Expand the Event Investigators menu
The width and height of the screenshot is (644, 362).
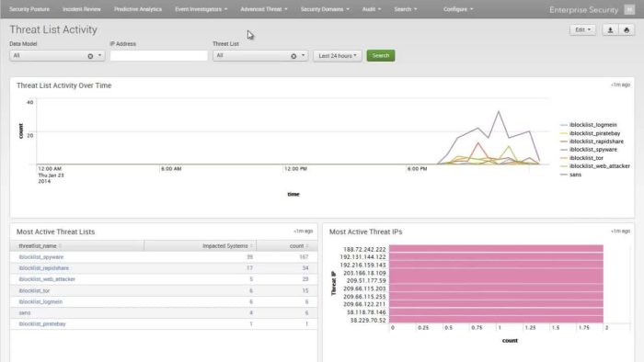click(201, 9)
